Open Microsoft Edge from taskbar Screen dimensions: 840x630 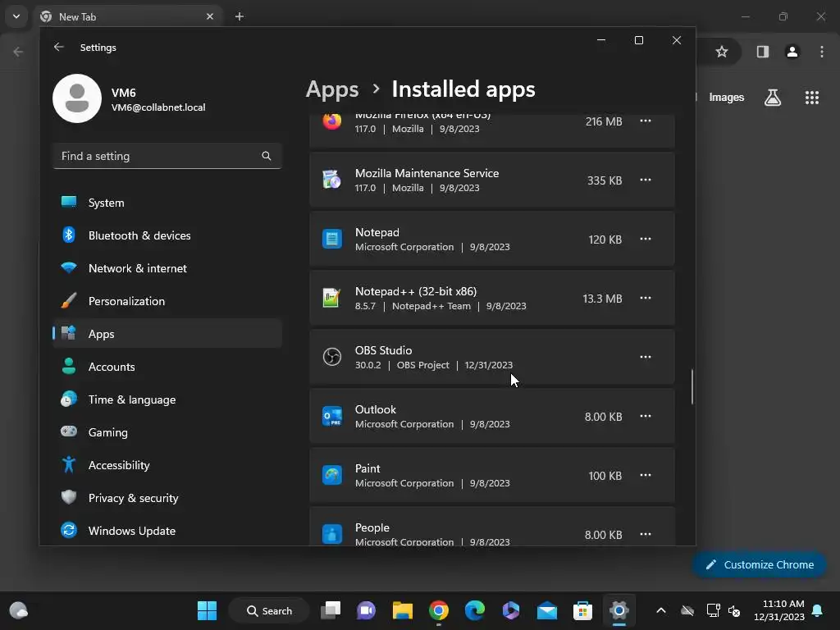pos(475,610)
